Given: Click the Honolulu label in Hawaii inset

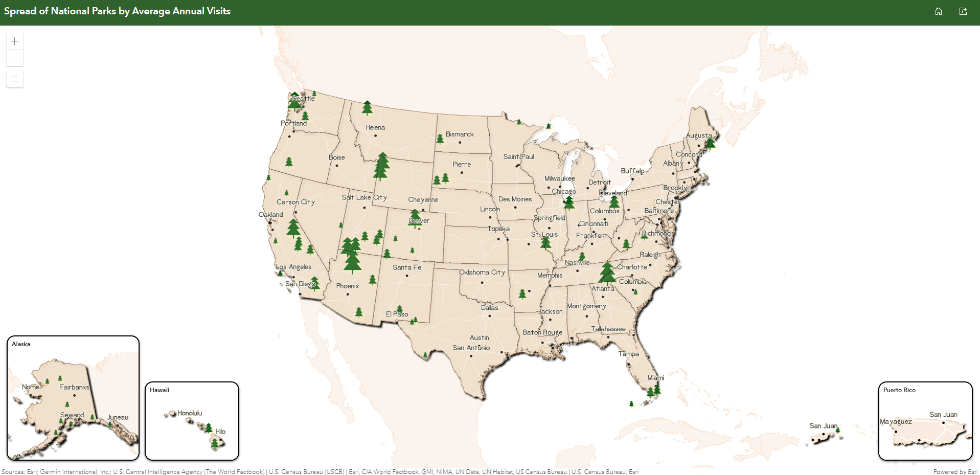Looking at the screenshot, I should point(190,413).
